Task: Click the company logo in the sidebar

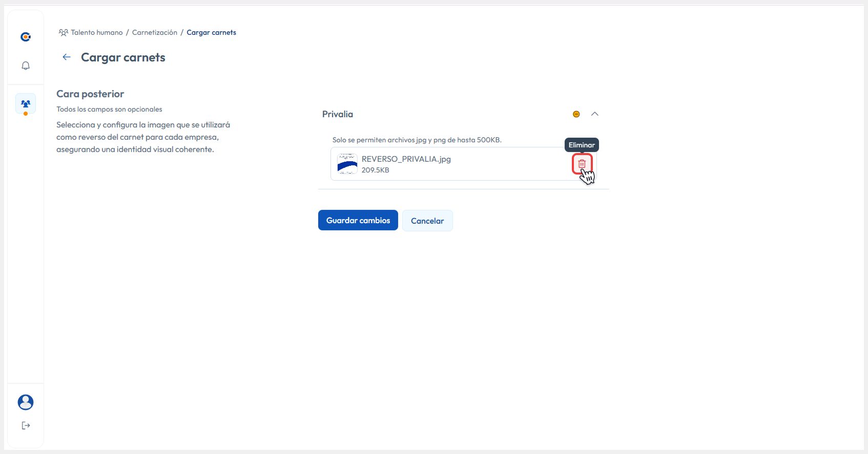Action: [26, 37]
